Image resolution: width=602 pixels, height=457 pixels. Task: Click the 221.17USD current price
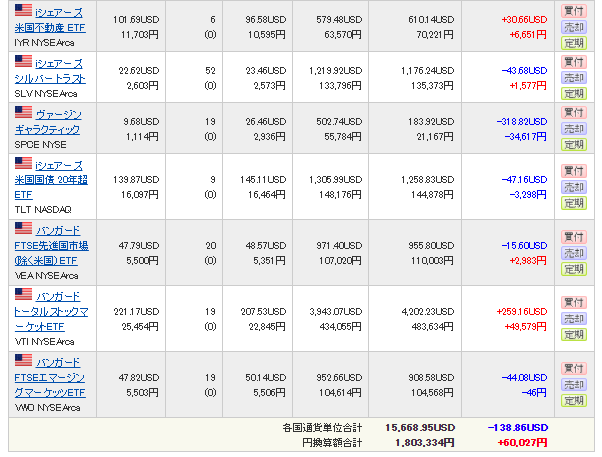(136, 312)
